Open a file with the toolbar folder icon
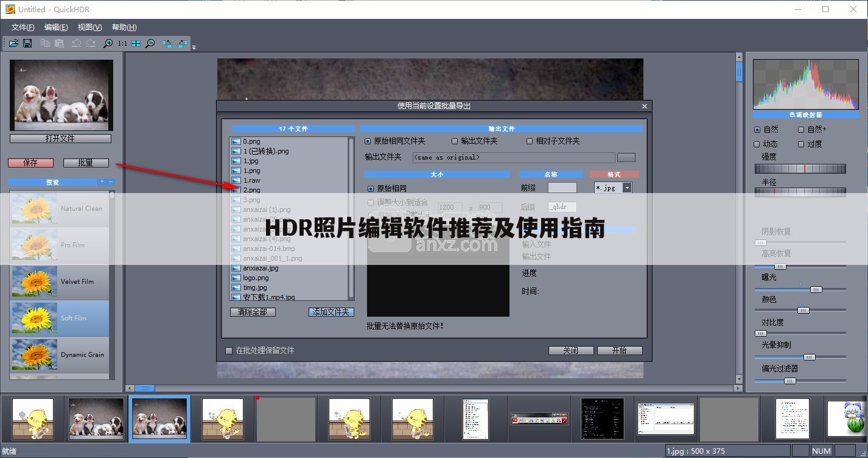868x458 pixels. tap(13, 43)
